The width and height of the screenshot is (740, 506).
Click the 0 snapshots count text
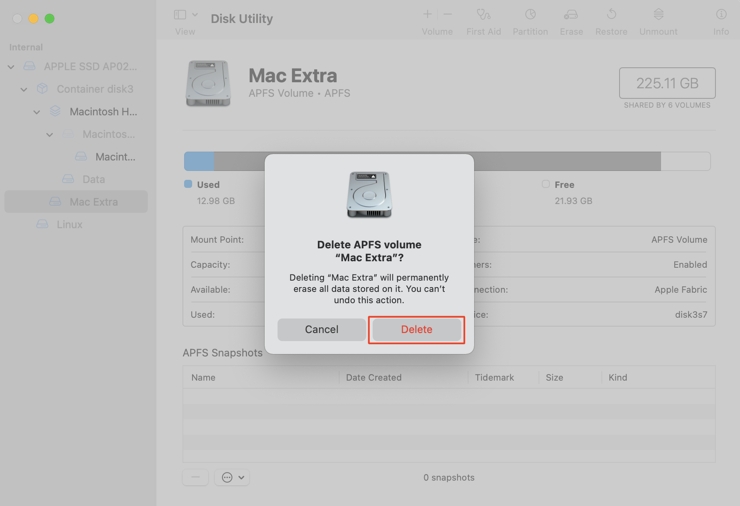(x=449, y=478)
